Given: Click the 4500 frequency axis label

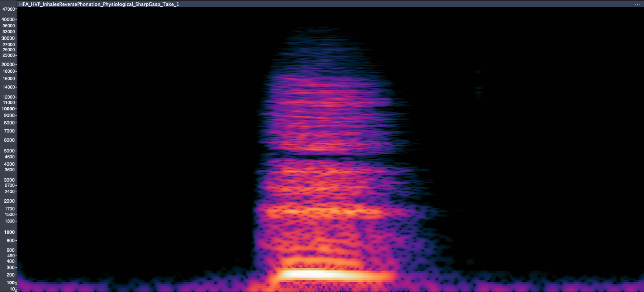Looking at the screenshot, I should click(x=10, y=157).
